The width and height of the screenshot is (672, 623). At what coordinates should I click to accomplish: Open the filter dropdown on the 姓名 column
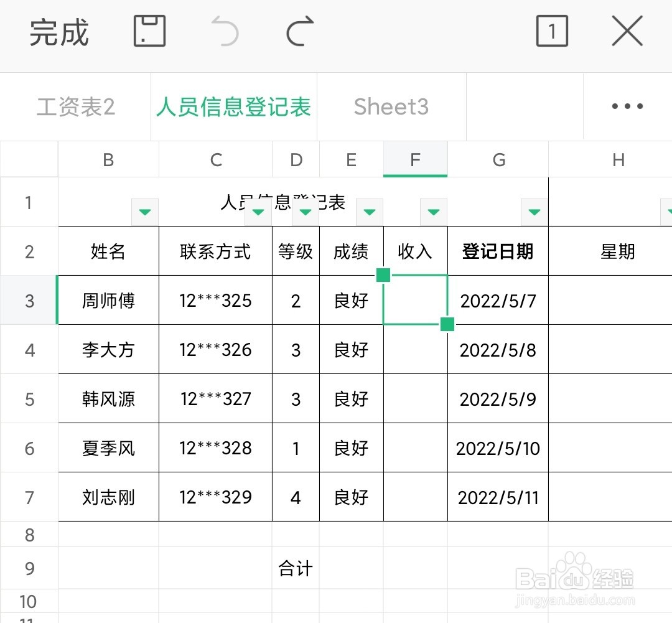point(144,212)
